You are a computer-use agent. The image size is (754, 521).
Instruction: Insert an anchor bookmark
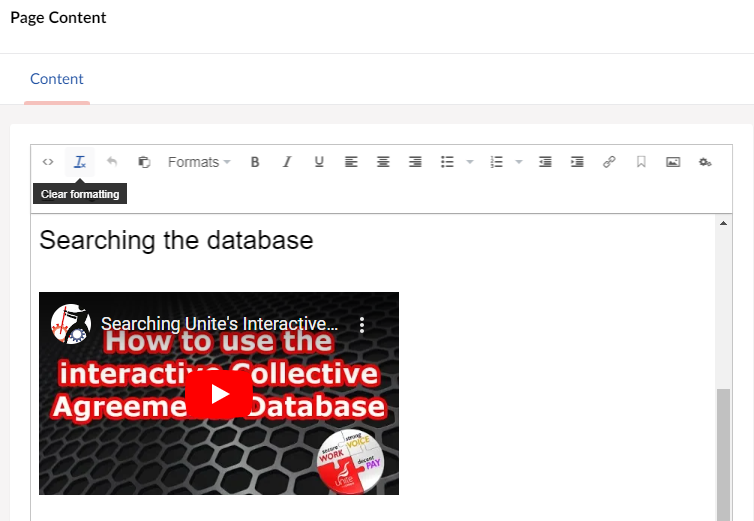[x=641, y=162]
